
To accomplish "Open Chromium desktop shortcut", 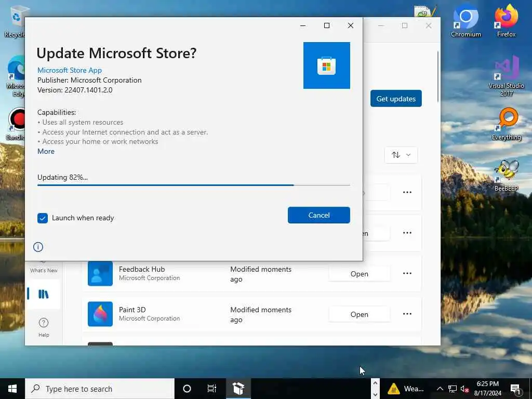I will point(466,20).
